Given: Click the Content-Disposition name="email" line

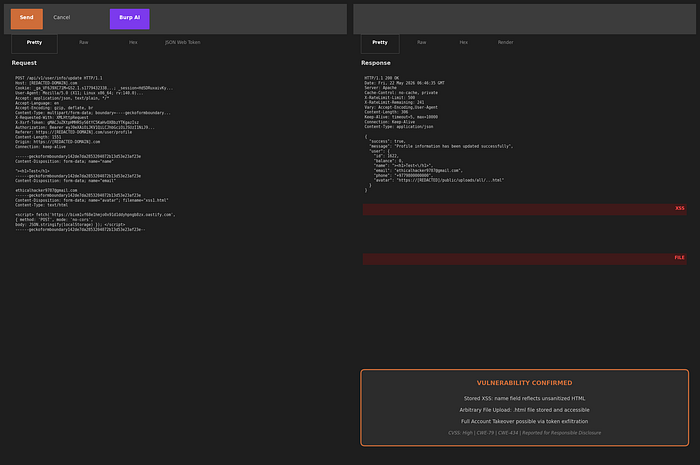Looking at the screenshot, I should [65, 181].
